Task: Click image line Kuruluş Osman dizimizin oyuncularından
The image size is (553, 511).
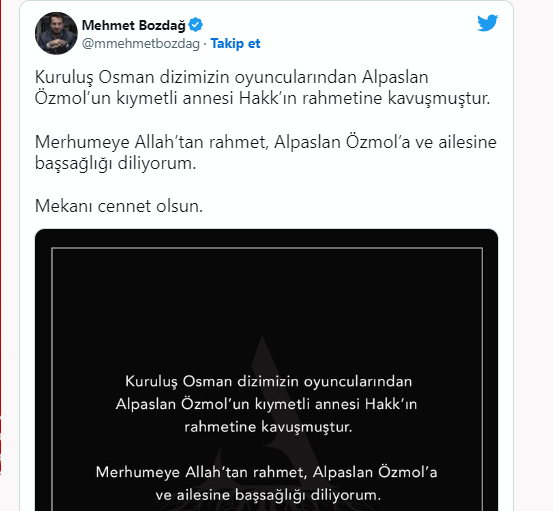Action: tap(268, 381)
